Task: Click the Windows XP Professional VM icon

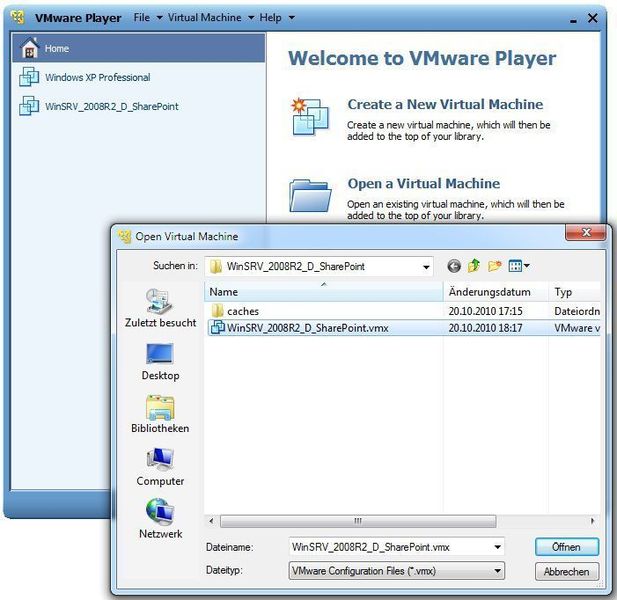Action: 29,77
